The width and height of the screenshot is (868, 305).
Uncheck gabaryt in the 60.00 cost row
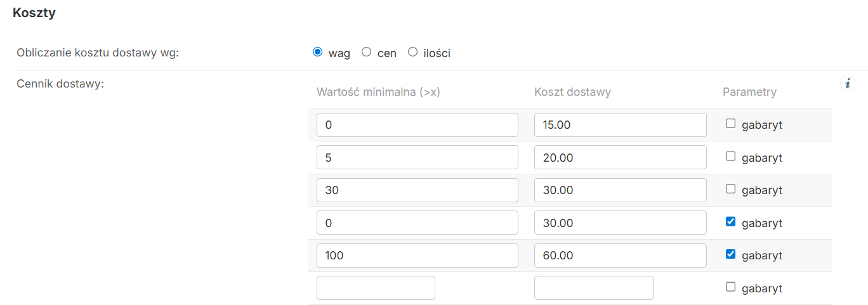[x=730, y=254]
